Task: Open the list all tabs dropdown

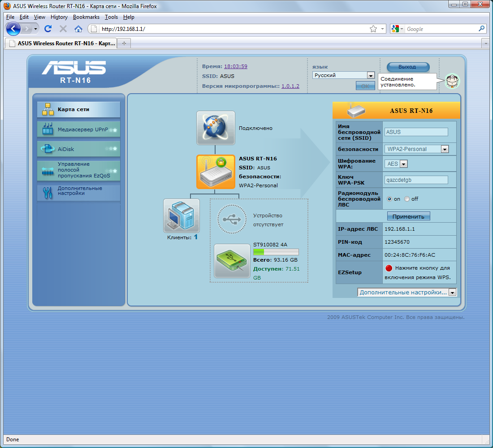Action: coord(485,43)
